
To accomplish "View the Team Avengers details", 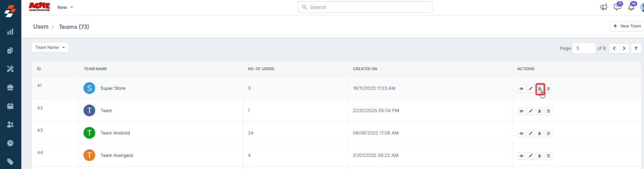I will (521, 156).
